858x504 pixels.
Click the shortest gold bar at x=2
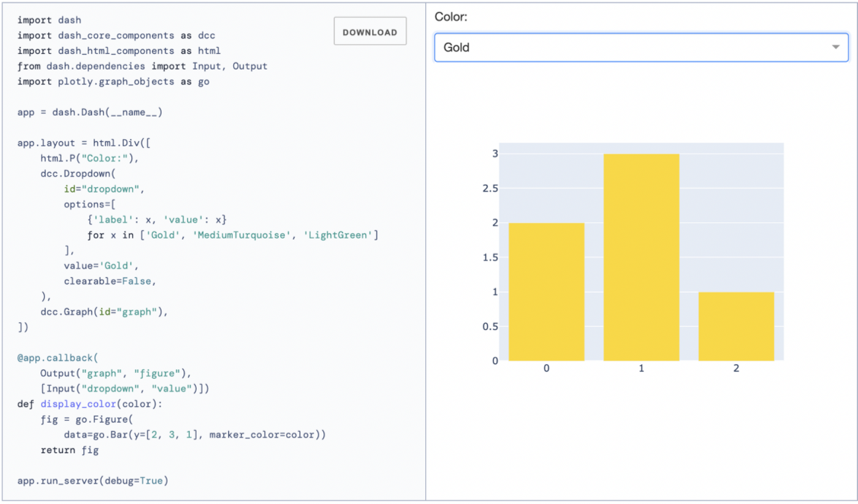(736, 328)
